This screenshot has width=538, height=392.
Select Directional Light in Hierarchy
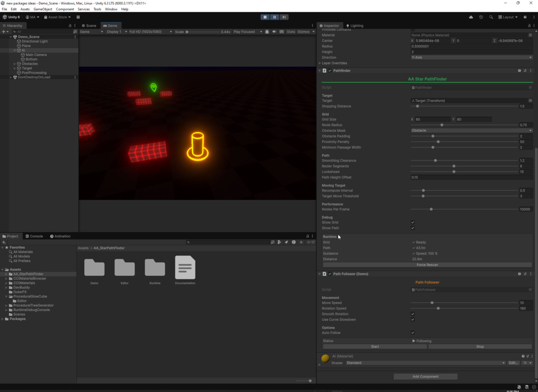[x=35, y=41]
